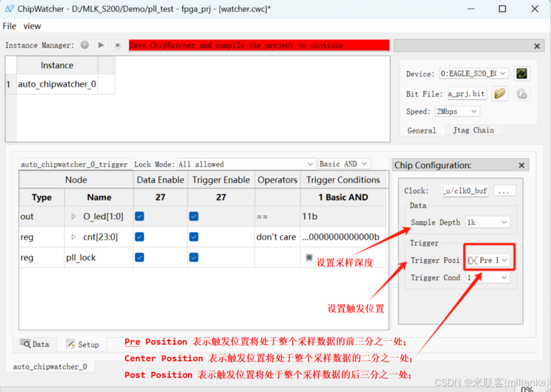Close the Chip Configuration panel
The image size is (551, 392).
pos(521,165)
